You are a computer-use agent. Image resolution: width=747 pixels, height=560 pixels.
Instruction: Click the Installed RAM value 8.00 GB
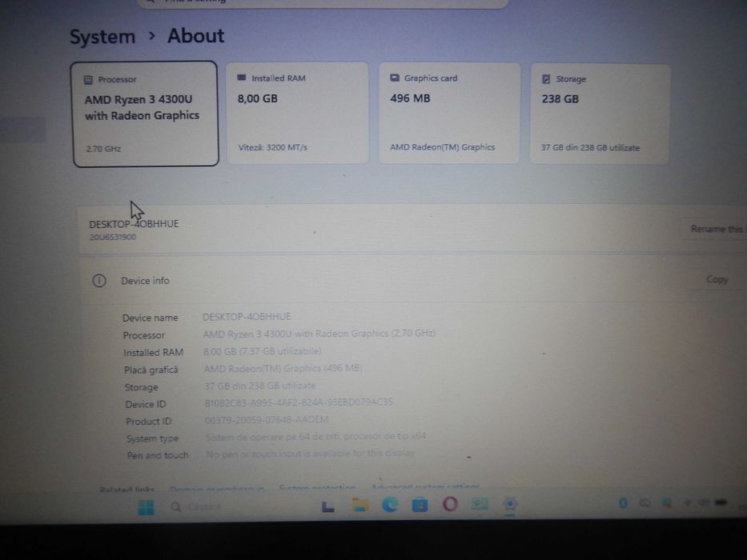coord(262,351)
